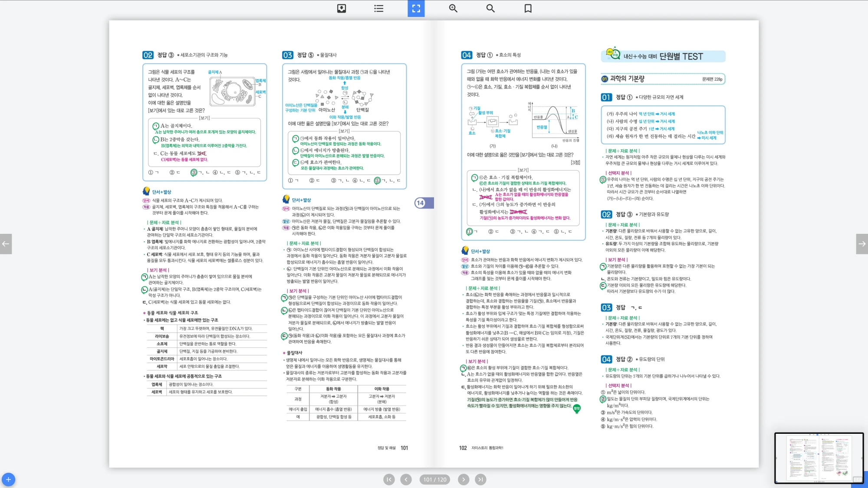Viewport: 868px width, 488px height.
Task: Click the bookmark icon in toolbar
Action: (x=528, y=8)
